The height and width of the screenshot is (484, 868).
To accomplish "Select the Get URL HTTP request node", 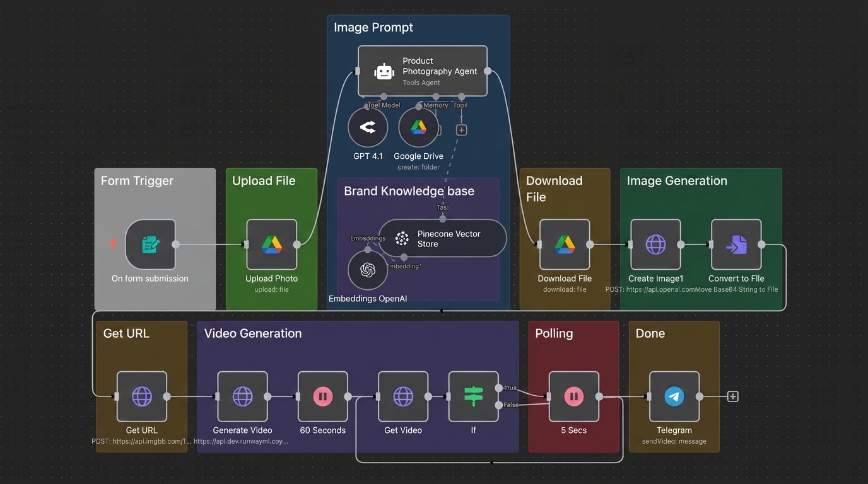I will [x=142, y=396].
